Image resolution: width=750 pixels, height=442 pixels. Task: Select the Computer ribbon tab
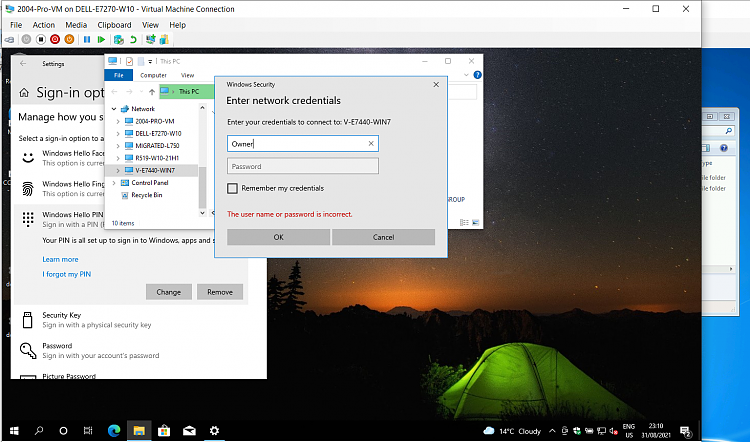click(x=153, y=75)
